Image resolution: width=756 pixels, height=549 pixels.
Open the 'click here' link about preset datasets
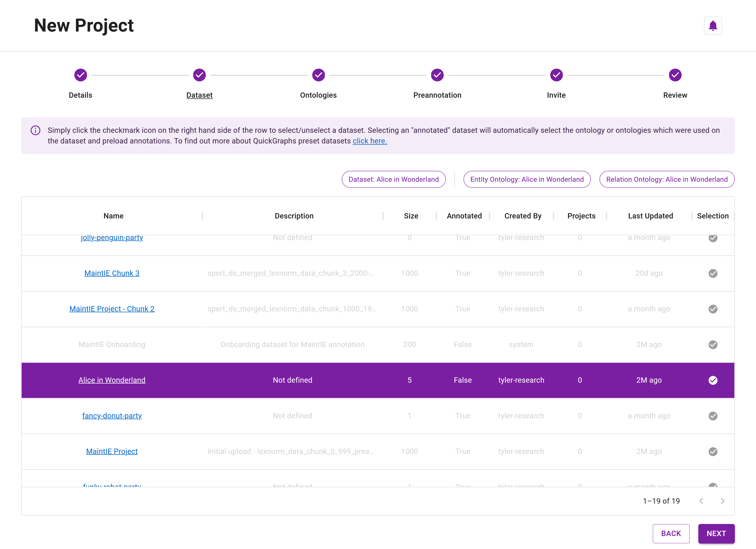(370, 141)
